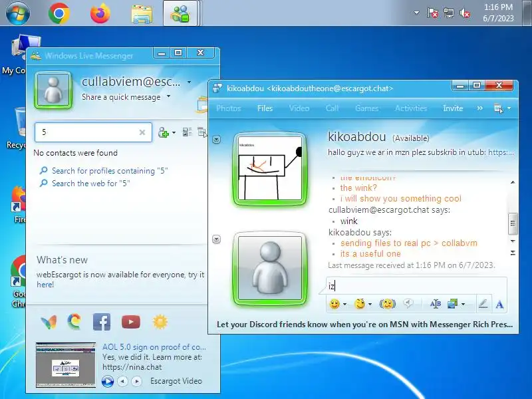This screenshot has height=399, width=532.
Task: Open the cullabviem@esc status dropdown
Action: (189, 82)
